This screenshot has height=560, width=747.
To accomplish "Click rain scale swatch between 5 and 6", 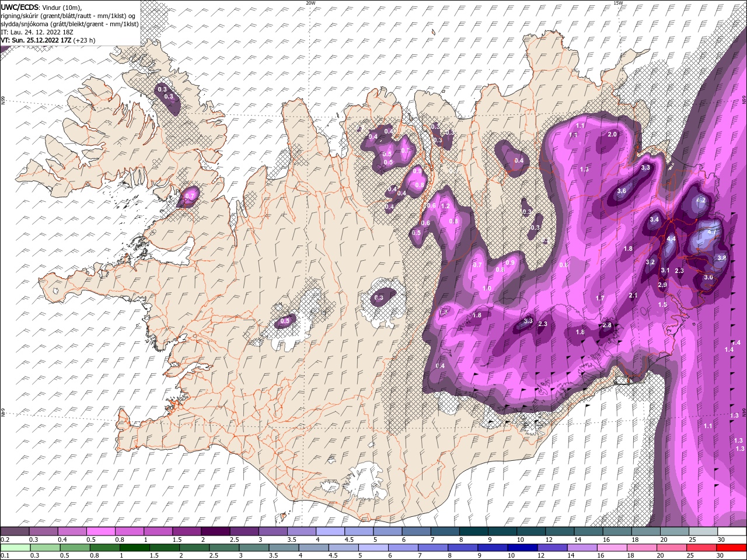I will click(x=373, y=548).
